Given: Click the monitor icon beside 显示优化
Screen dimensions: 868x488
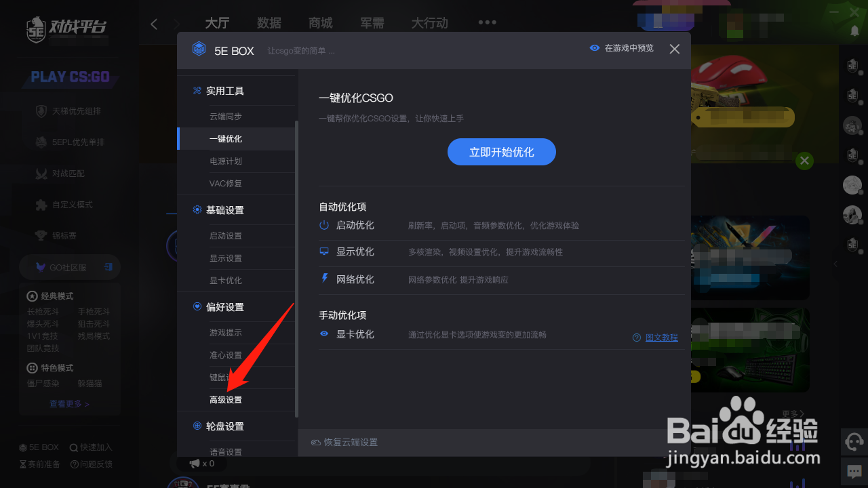Looking at the screenshot, I should click(324, 251).
